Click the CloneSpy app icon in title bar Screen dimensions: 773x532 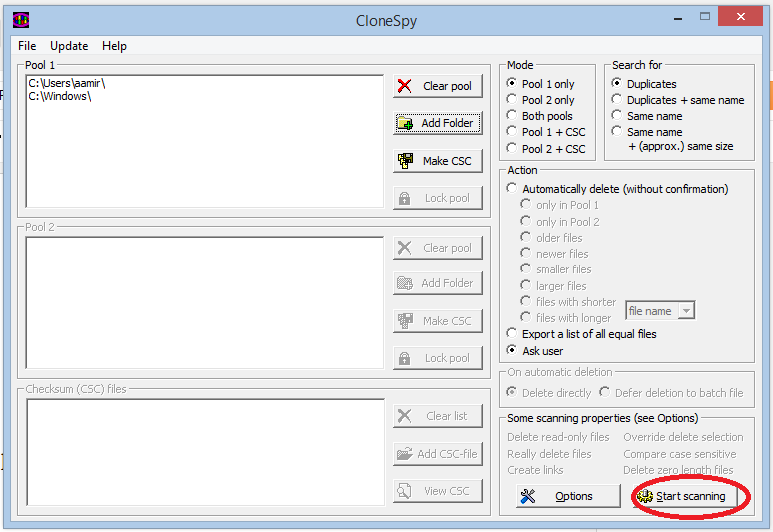(21, 20)
